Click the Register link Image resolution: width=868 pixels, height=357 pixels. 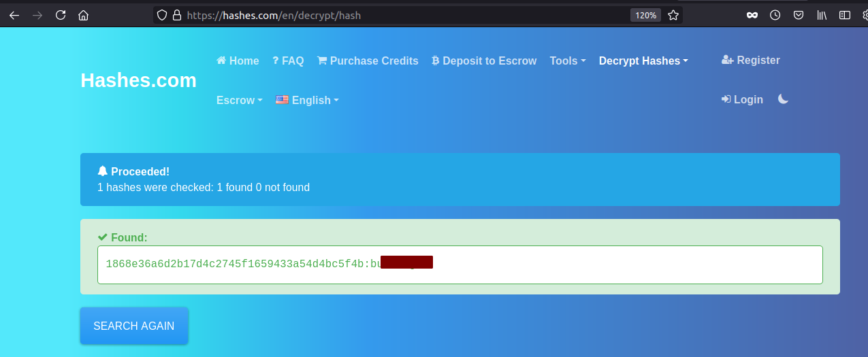click(751, 60)
